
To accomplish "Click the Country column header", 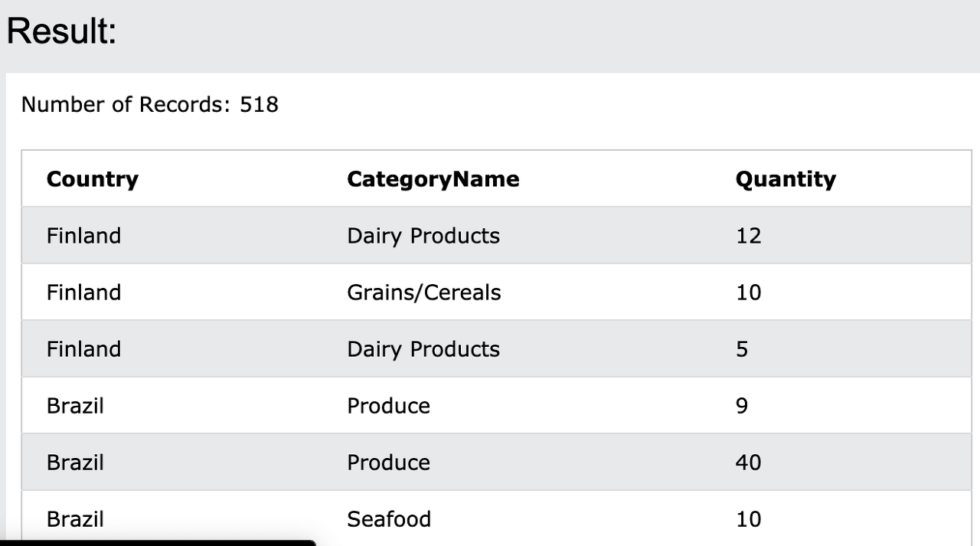I will 92,179.
